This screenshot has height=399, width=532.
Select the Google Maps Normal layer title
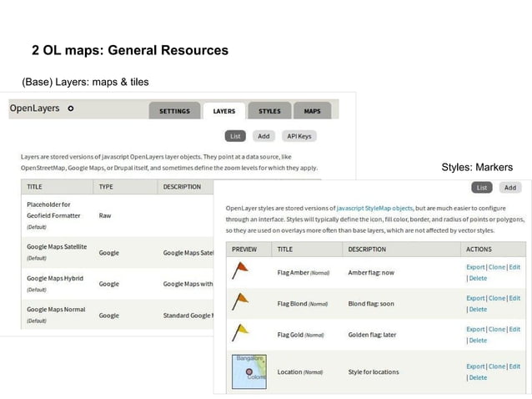[x=56, y=310]
